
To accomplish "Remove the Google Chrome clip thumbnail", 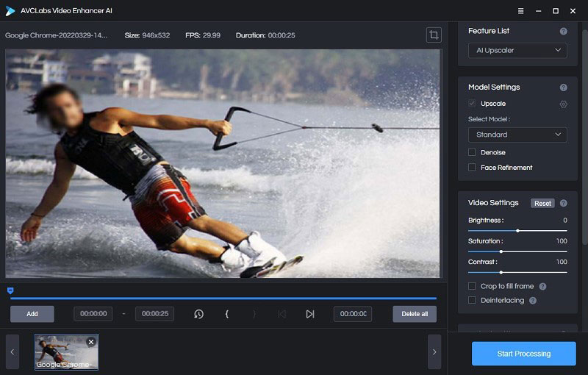I will click(90, 342).
